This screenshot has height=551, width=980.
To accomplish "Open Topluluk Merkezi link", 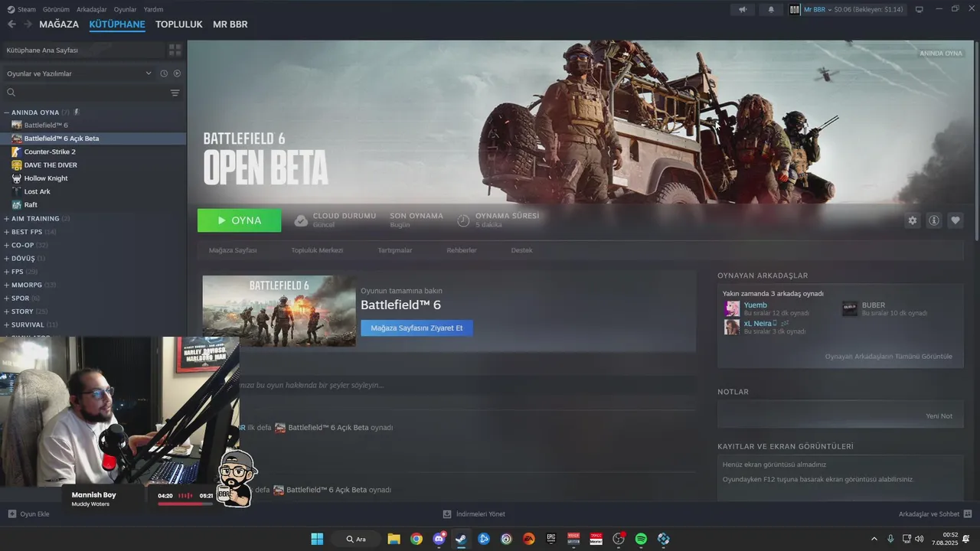I will point(317,250).
